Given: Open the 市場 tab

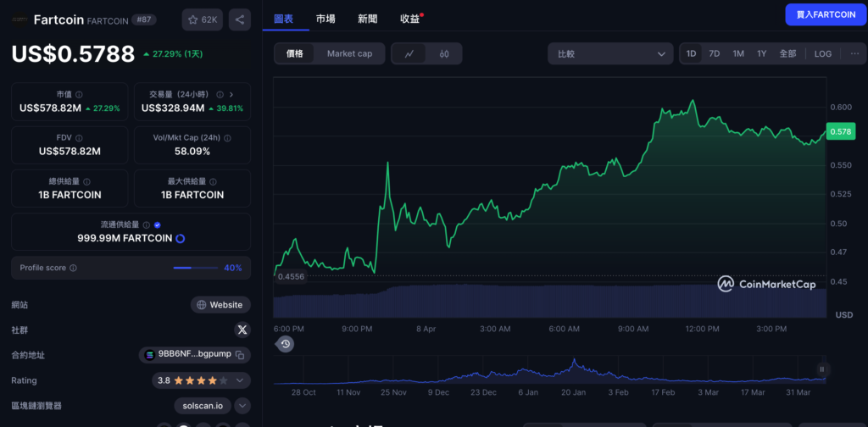Looking at the screenshot, I should coord(325,19).
